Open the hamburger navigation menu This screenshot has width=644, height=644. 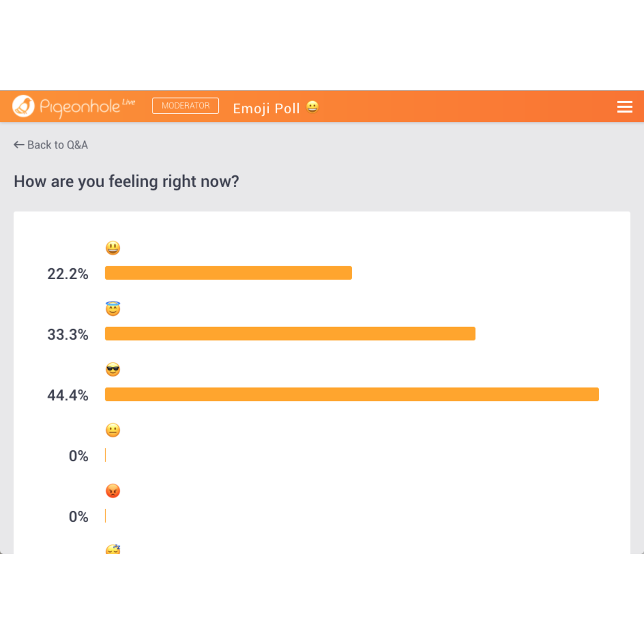coord(624,107)
